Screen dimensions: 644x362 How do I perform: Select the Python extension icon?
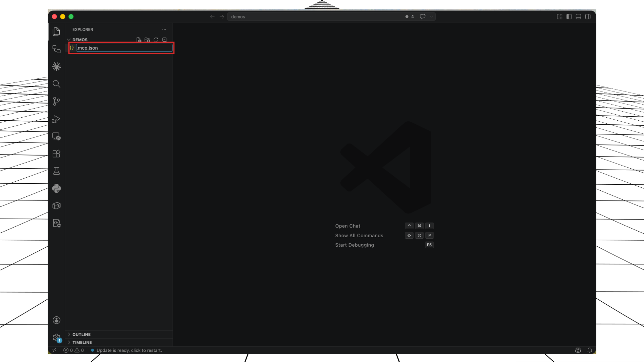[56, 188]
